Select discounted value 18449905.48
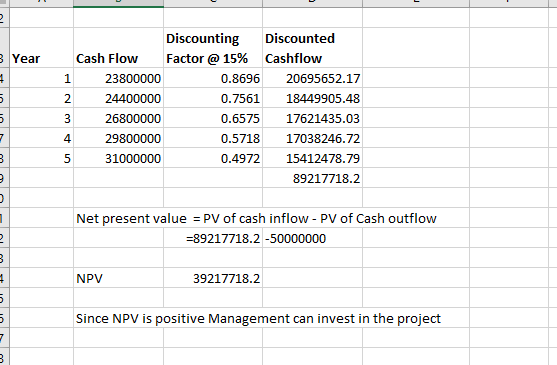557x365 pixels. pos(312,98)
